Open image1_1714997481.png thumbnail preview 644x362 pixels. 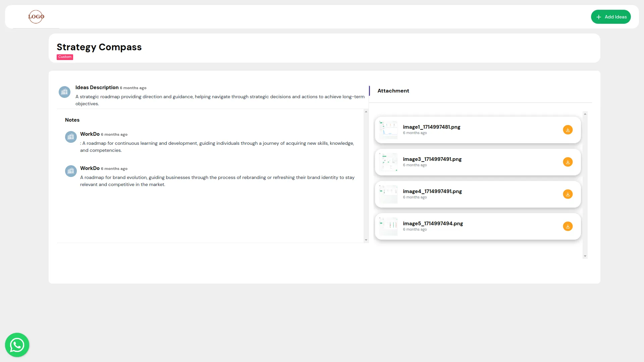coord(388,130)
